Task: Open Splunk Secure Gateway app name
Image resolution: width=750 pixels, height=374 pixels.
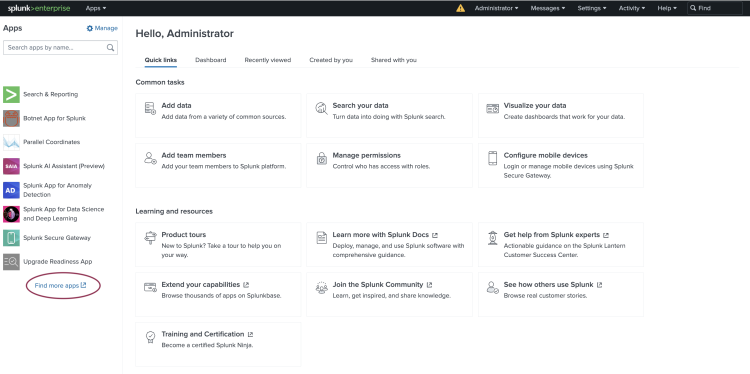Action: coord(57,238)
